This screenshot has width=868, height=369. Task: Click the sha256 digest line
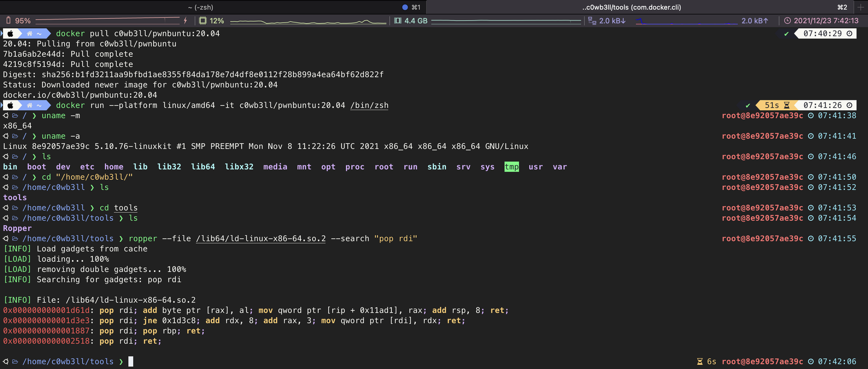(193, 75)
